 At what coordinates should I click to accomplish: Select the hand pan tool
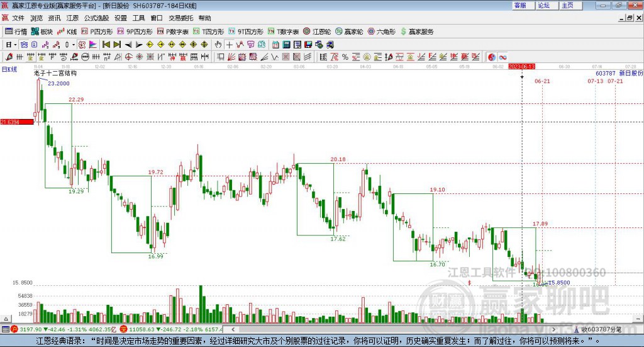click(218, 45)
